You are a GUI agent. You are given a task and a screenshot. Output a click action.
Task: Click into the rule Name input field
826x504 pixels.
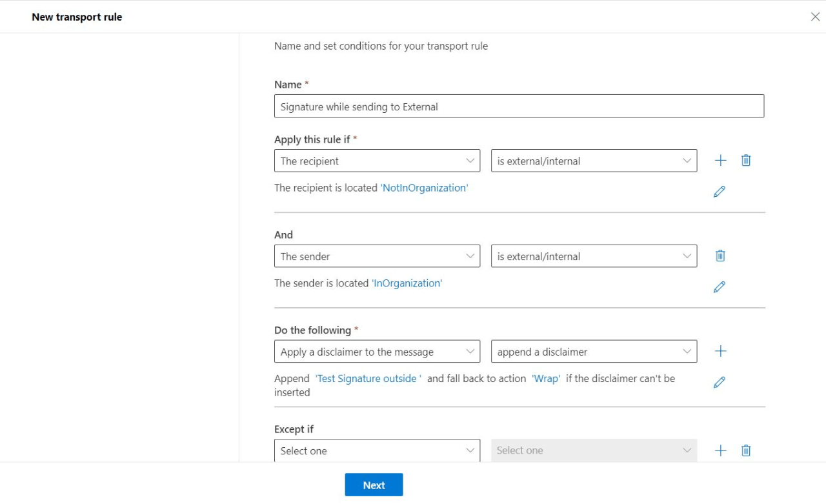click(x=519, y=106)
